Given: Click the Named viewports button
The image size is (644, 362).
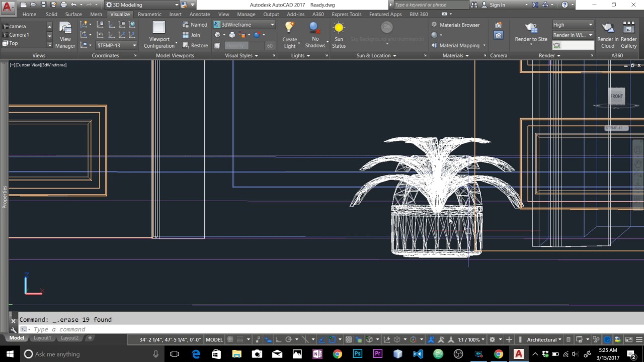Looking at the screenshot, I should tap(195, 25).
